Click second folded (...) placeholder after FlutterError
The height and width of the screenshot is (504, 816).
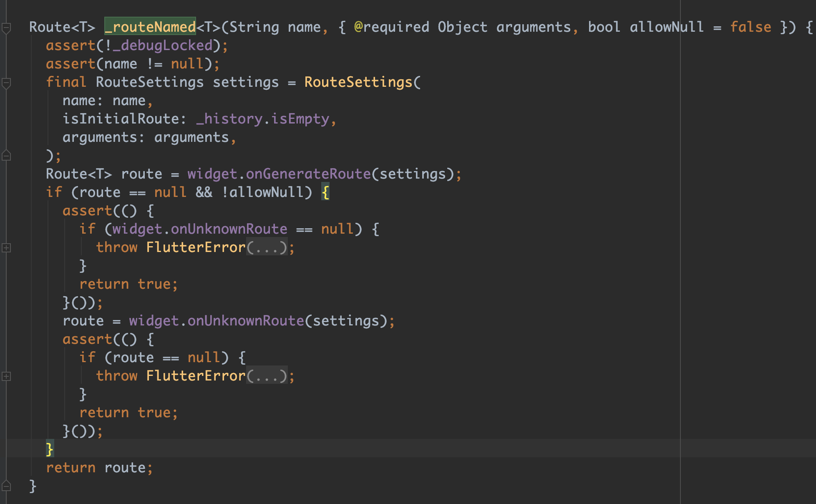pos(267,376)
